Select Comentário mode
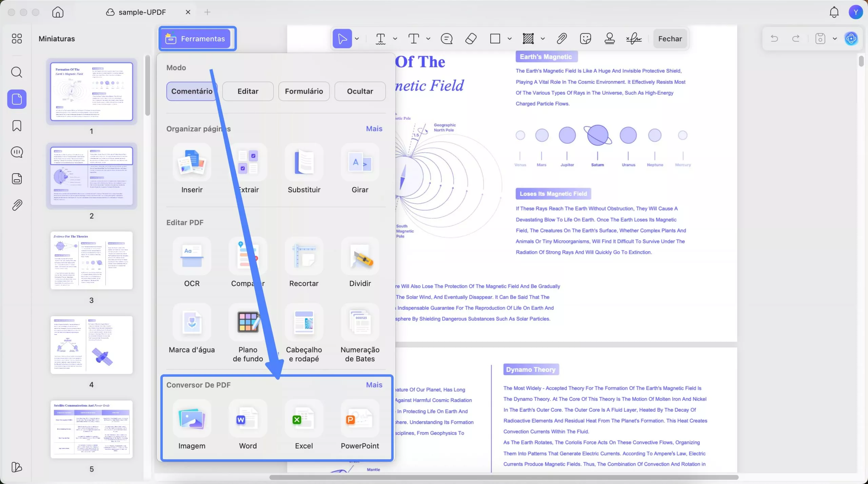This screenshot has height=484, width=868. (x=192, y=91)
